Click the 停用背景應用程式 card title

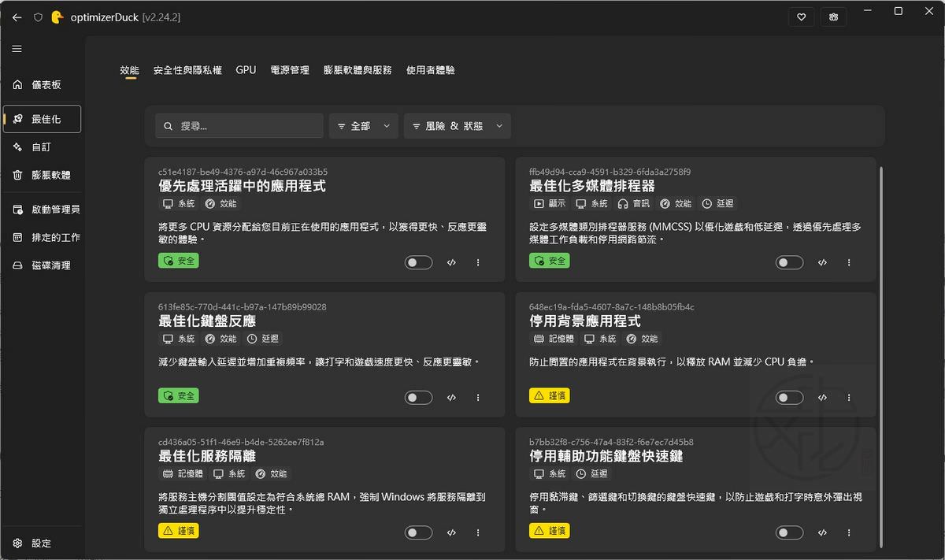coord(585,321)
